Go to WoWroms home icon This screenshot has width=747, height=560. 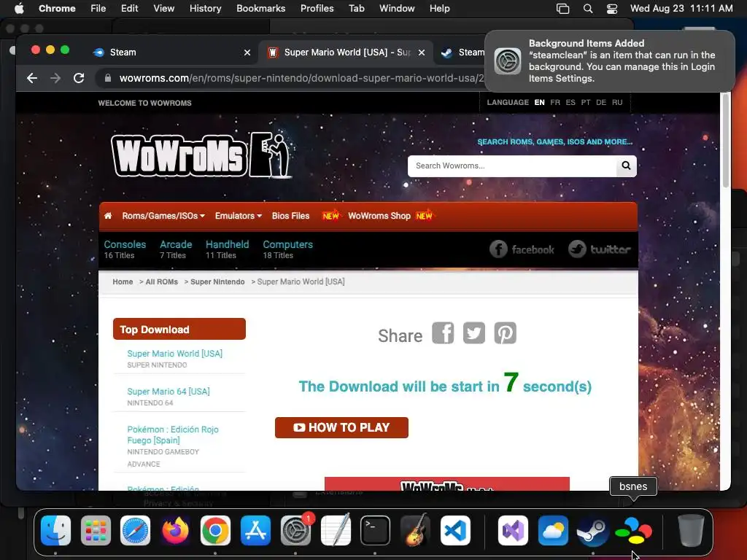pos(108,216)
